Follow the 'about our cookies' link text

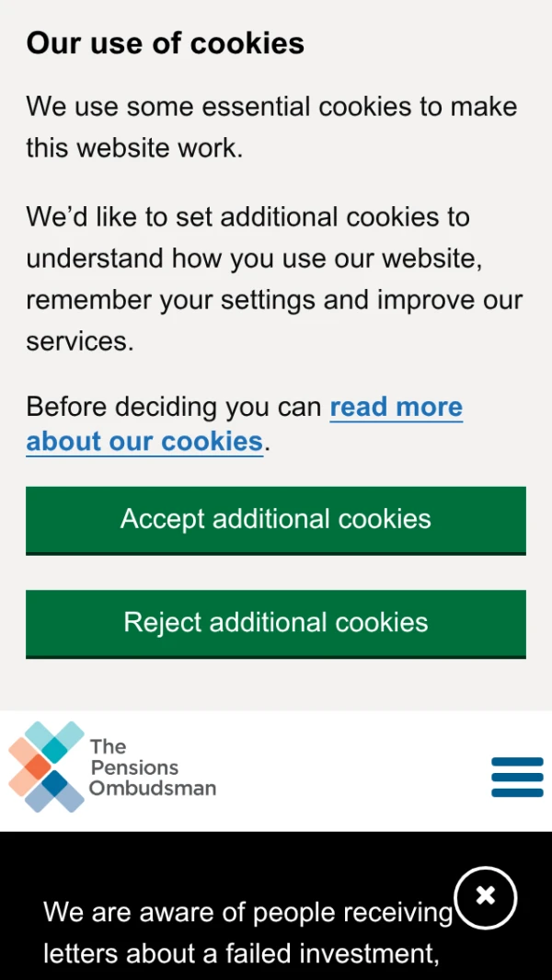144,442
